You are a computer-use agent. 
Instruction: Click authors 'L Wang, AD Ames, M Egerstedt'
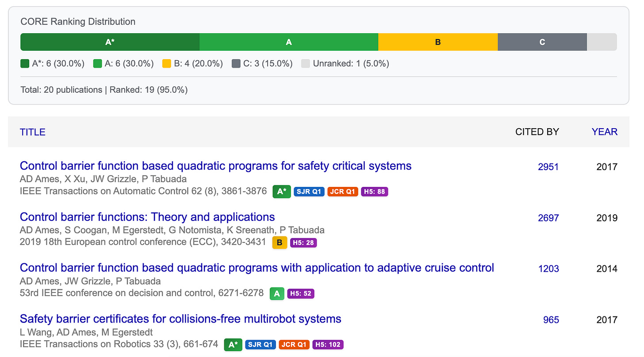(x=86, y=332)
